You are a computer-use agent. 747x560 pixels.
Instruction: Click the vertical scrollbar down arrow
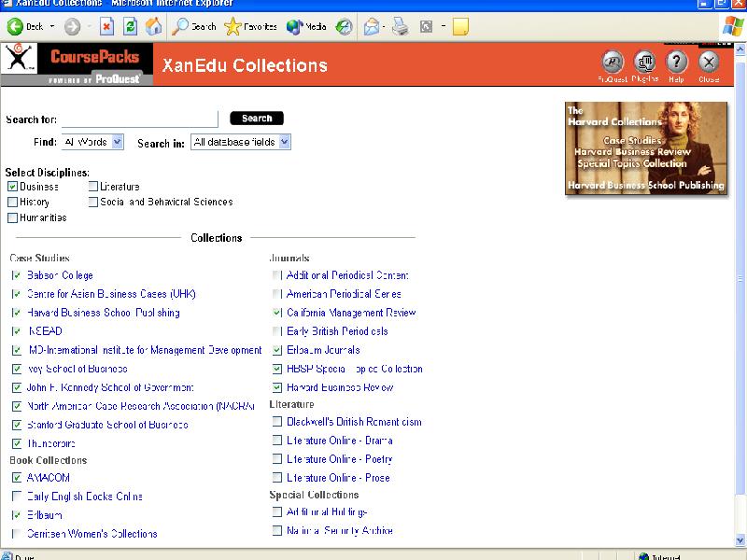740,540
